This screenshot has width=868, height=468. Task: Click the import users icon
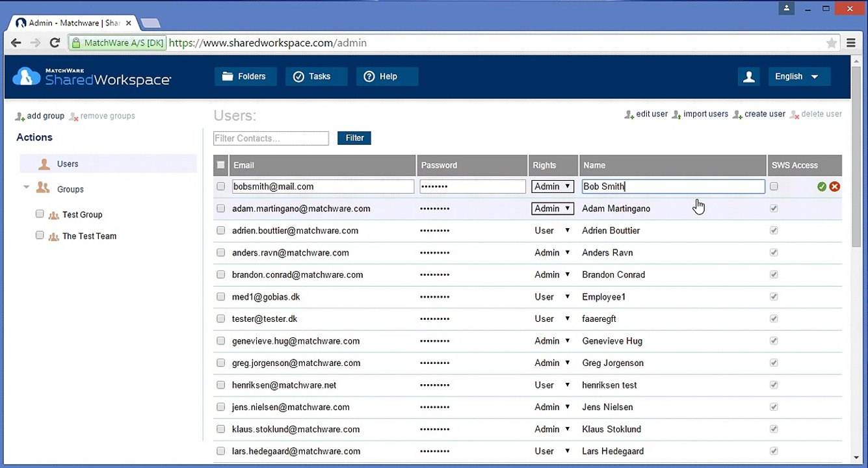(677, 114)
